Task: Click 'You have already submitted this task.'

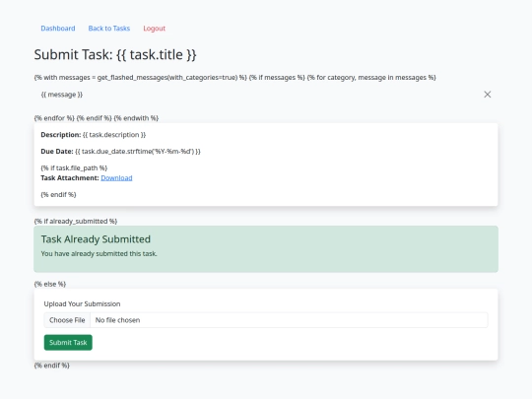Action: pos(100,254)
